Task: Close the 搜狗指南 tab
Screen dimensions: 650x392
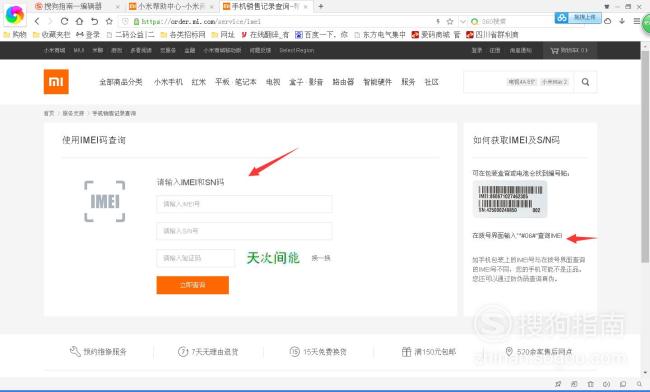Action: coord(117,7)
